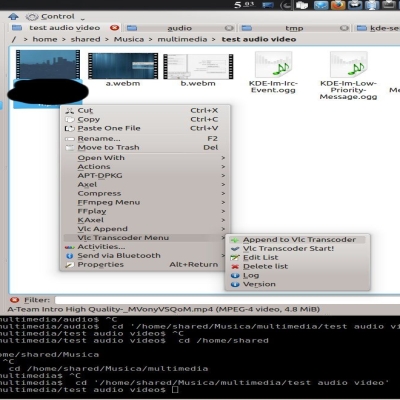Screen dimensions: 400x400
Task: Click the status bar file info text
Action: pyautogui.click(x=164, y=309)
